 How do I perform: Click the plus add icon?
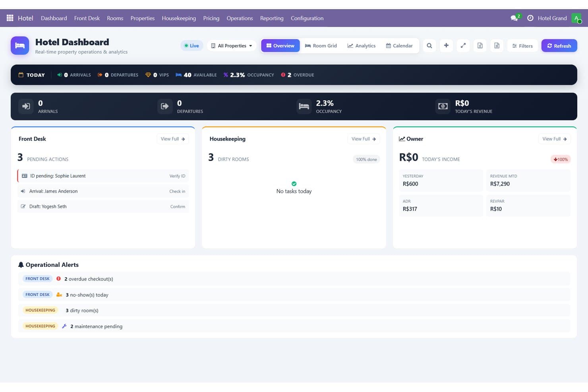pyautogui.click(x=446, y=46)
